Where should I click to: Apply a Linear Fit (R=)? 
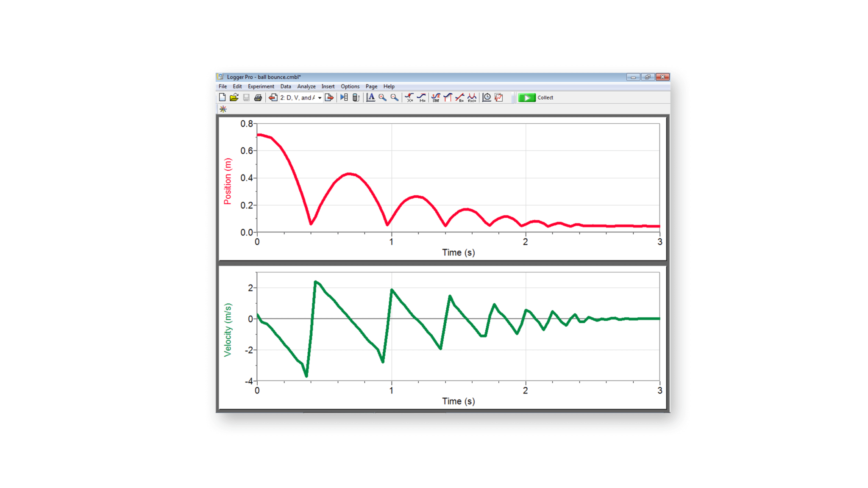[x=459, y=99]
